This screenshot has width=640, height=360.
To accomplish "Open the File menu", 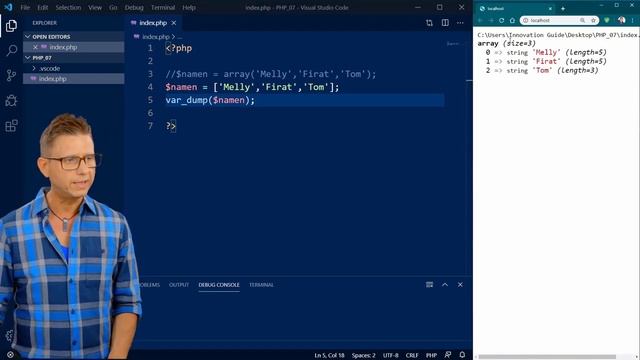I will [x=25, y=7].
